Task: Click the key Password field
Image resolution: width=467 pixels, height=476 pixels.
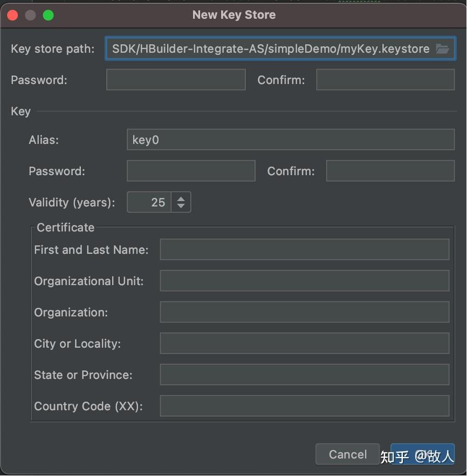Action: pos(190,170)
